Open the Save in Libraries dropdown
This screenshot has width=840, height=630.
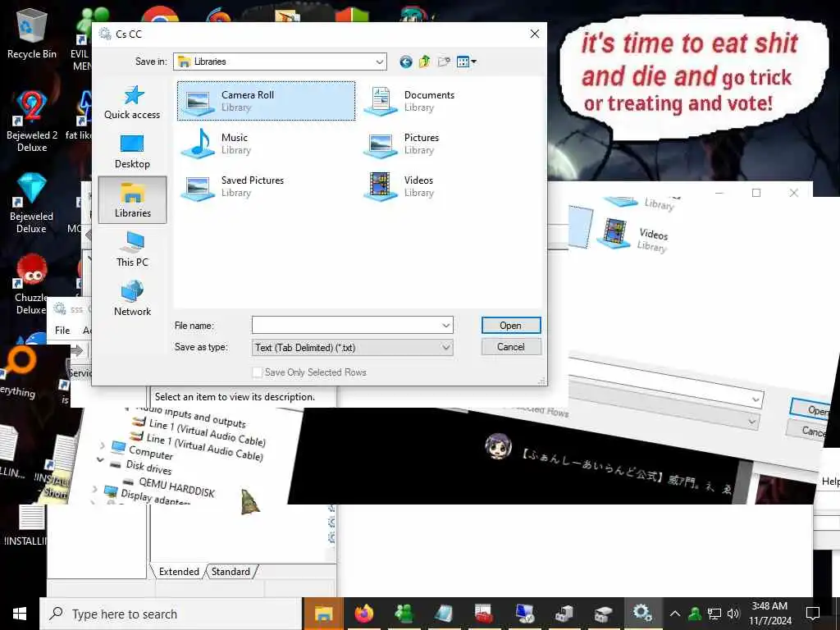pyautogui.click(x=280, y=62)
